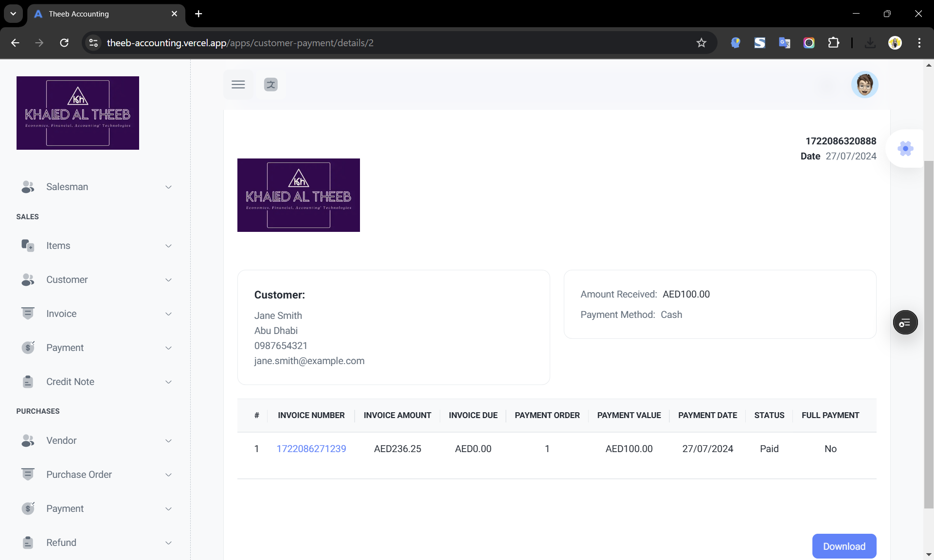The height and width of the screenshot is (560, 934).
Task: Click the address bar URL
Action: point(240,43)
